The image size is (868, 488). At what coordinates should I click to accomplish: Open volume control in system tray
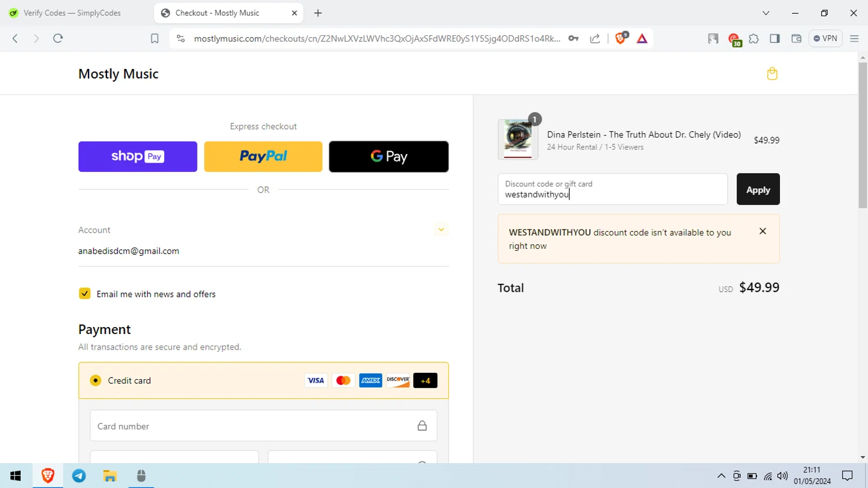pos(782,476)
